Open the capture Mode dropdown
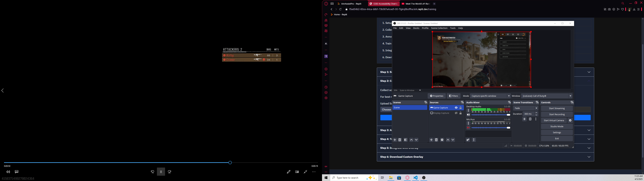Image resolution: width=644 pixels, height=181 pixels. coord(490,96)
